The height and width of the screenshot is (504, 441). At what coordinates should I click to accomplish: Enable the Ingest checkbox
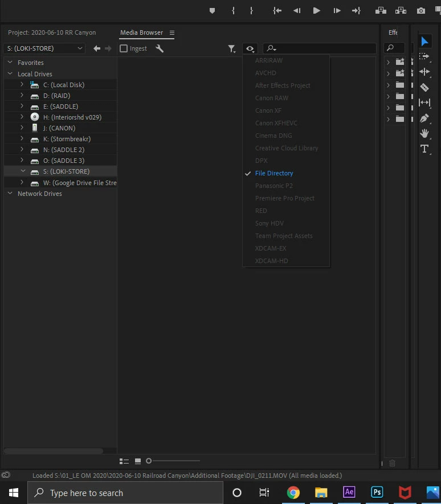(124, 48)
